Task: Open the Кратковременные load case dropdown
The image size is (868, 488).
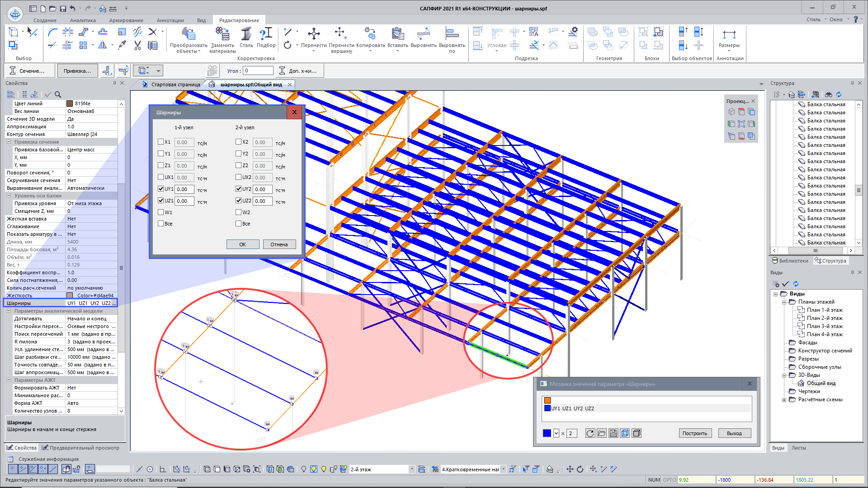Action: click(503, 469)
